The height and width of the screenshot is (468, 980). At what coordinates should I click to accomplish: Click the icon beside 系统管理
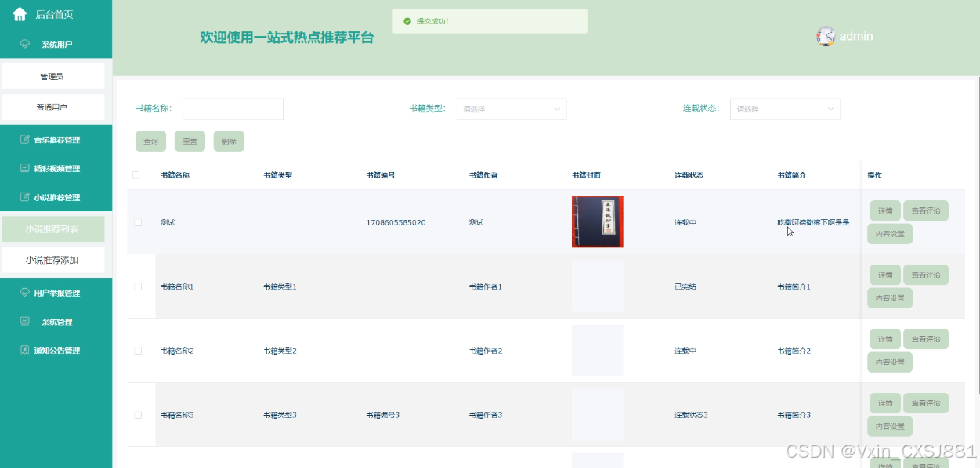(25, 321)
